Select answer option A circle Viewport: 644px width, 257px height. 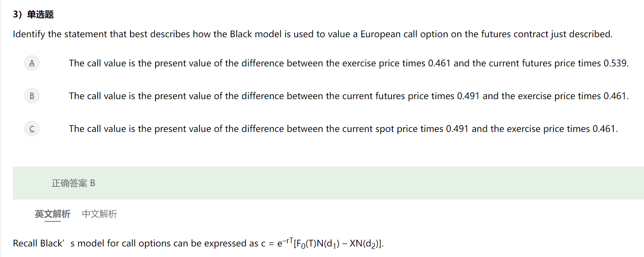tap(32, 63)
